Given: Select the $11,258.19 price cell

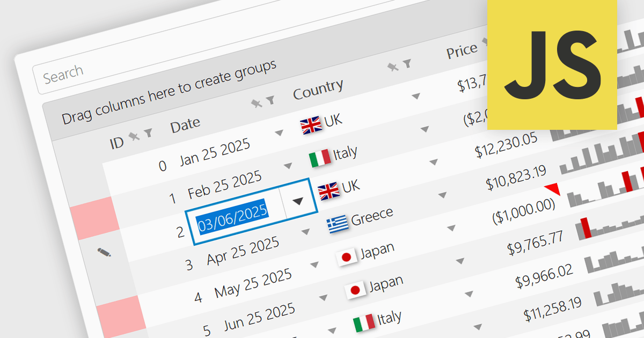Looking at the screenshot, I should point(553,310).
